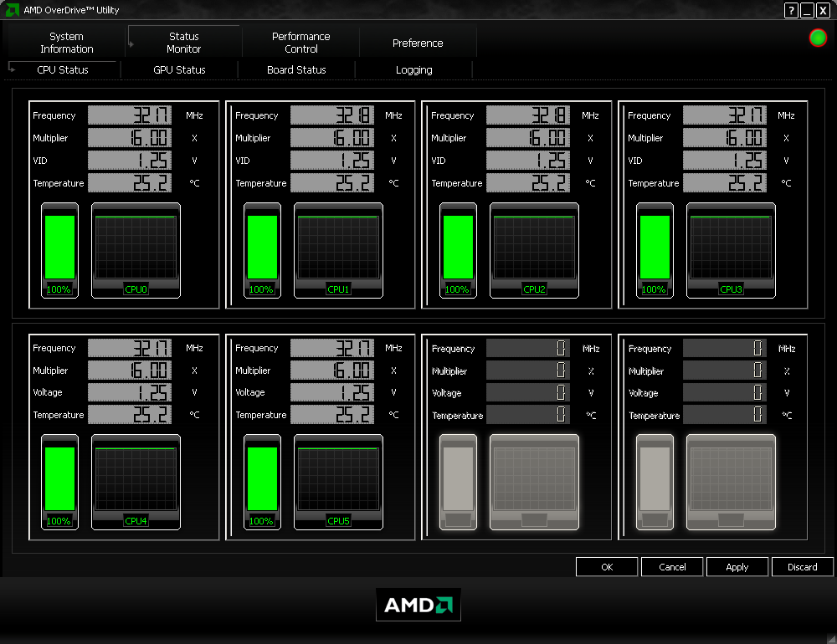This screenshot has height=644, width=837.
Task: Click CPU0 multiplier value 16.00
Action: pos(130,138)
